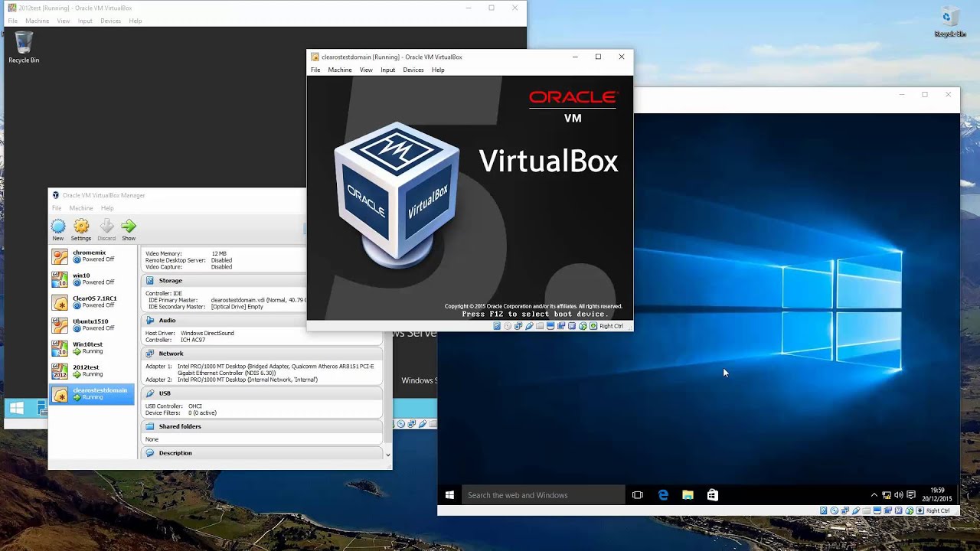Open Input menu in 2012test window
This screenshot has height=551, width=980.
[85, 21]
